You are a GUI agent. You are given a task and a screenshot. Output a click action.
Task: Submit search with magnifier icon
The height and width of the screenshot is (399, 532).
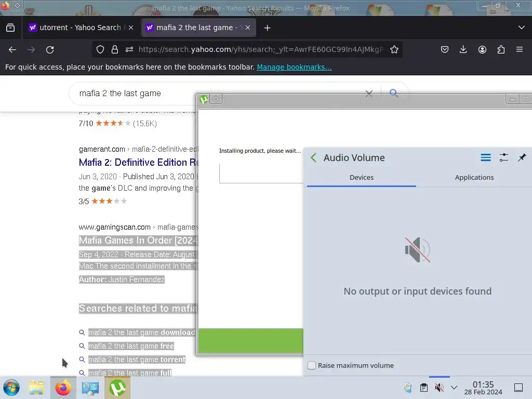[x=394, y=92]
